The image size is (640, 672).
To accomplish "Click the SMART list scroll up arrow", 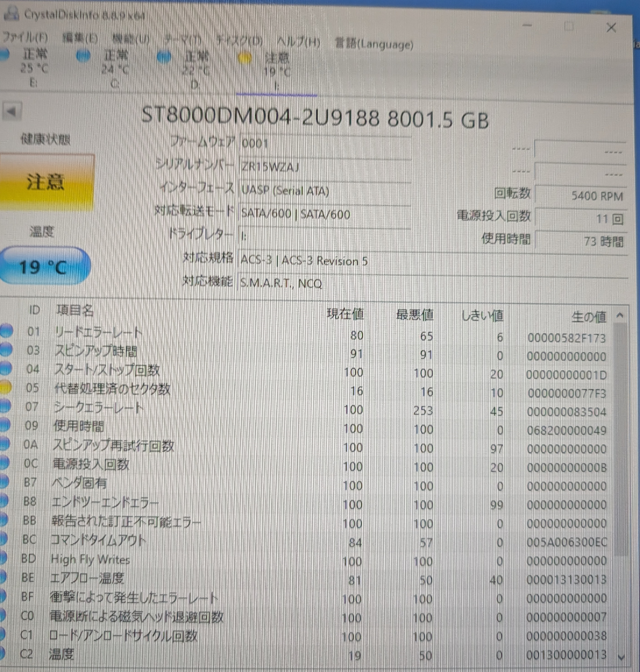I will click(x=620, y=315).
